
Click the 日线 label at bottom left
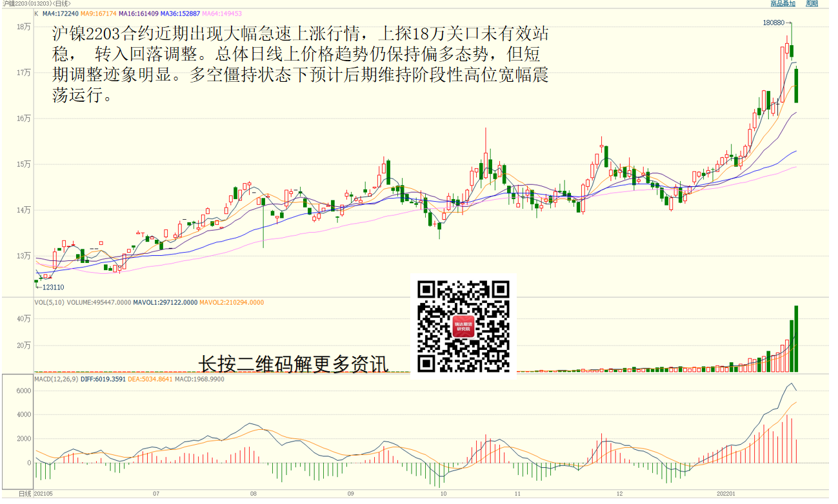pos(25,494)
